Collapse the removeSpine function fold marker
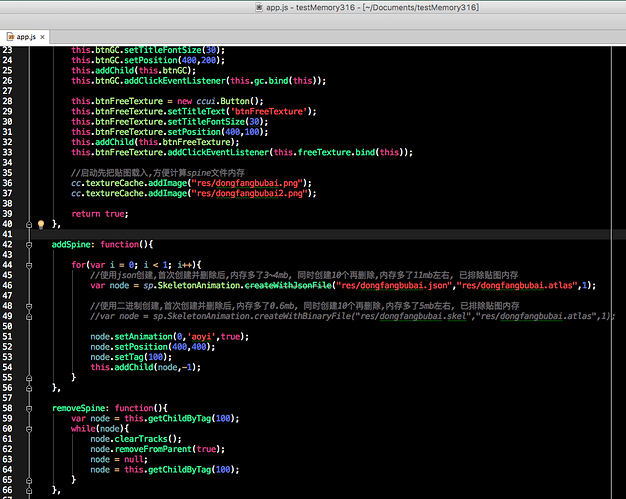This screenshot has width=626, height=499. click(29, 408)
